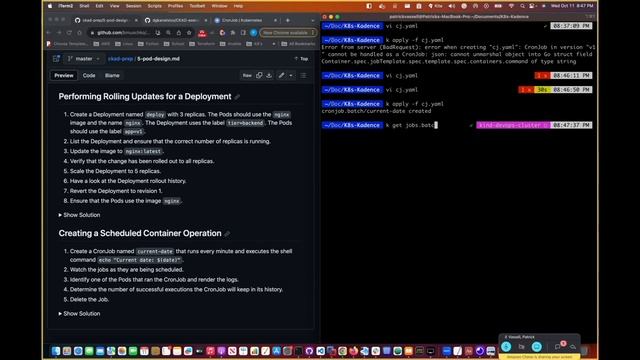Copy link icon beside Creating a Scheduled Container heading
Viewport: 640px width, 360px height.
pyautogui.click(x=227, y=234)
